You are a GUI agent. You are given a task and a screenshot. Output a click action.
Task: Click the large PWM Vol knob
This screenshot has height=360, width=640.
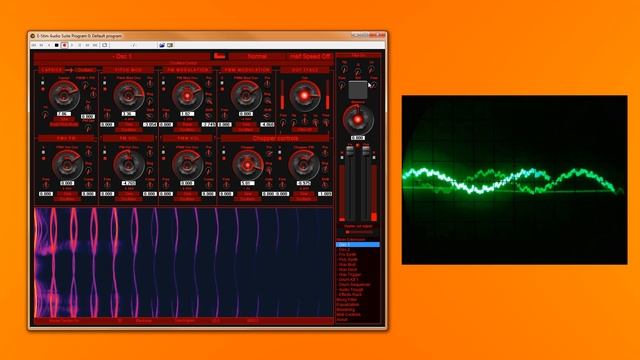(187, 165)
